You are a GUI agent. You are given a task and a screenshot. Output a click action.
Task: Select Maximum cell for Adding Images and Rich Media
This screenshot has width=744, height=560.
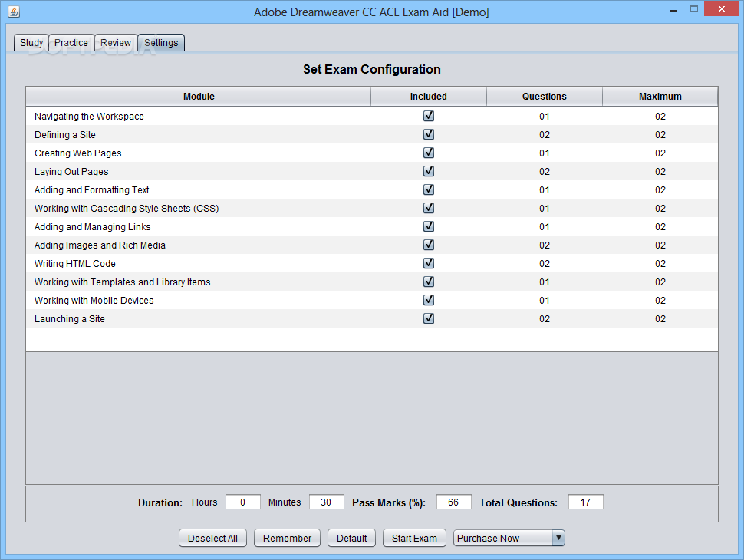(660, 245)
